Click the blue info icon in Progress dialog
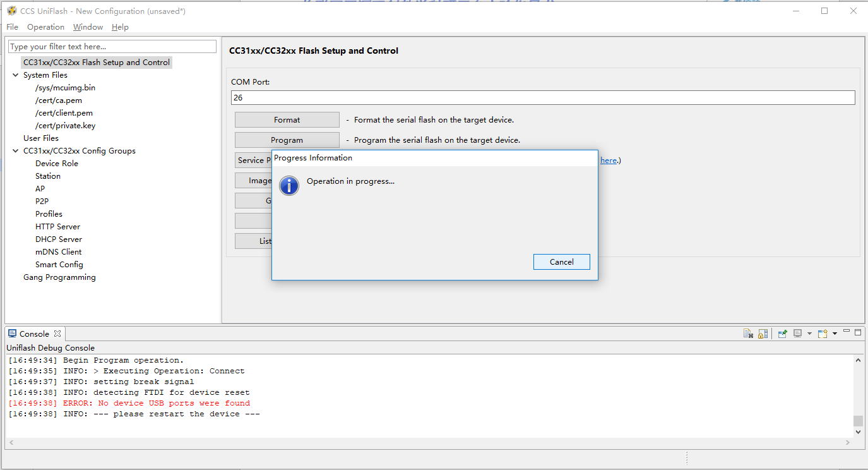The image size is (868, 470). point(289,185)
